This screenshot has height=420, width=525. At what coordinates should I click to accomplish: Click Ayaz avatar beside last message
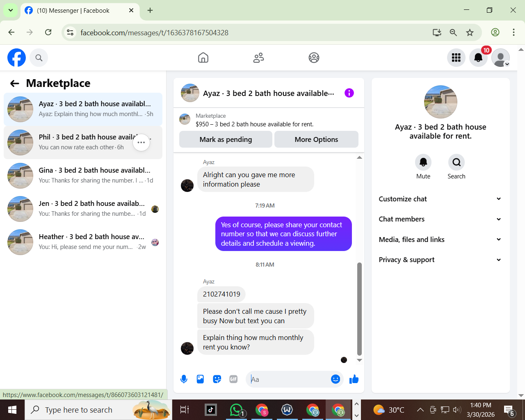pos(187,348)
